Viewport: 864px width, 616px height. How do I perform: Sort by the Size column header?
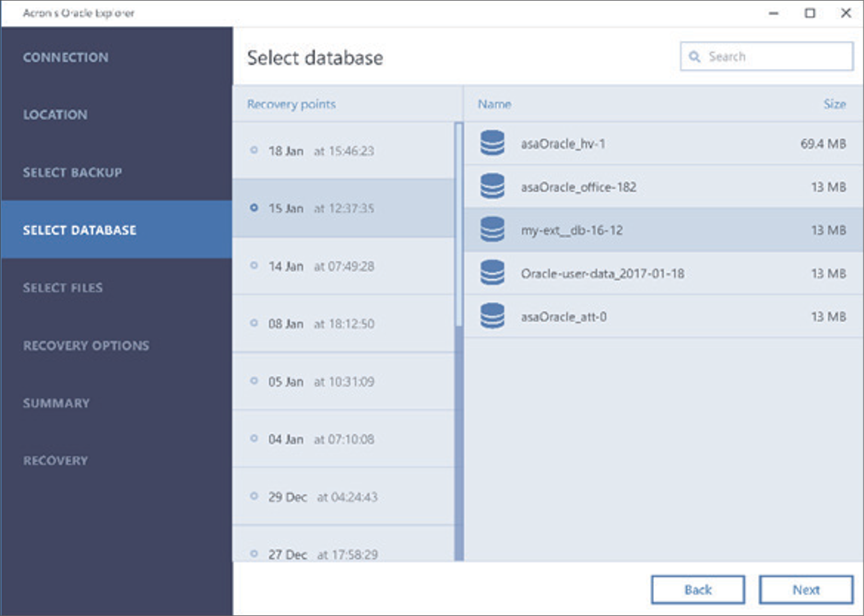[x=834, y=104]
